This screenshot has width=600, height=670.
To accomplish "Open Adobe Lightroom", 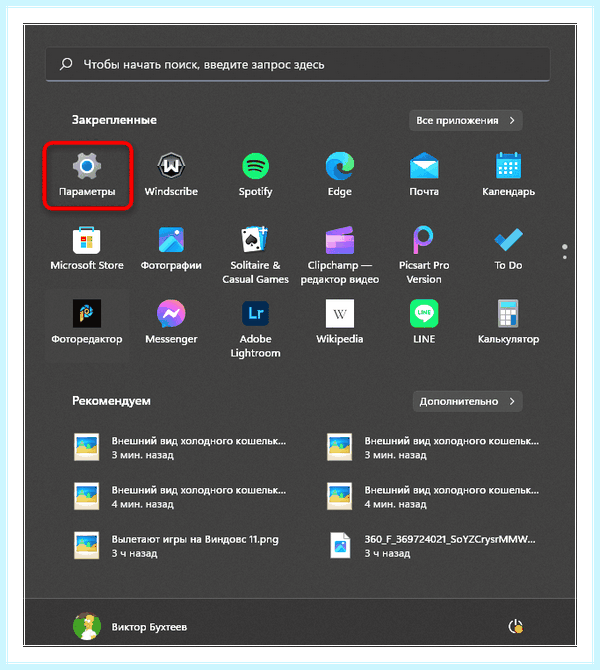I will point(255,329).
